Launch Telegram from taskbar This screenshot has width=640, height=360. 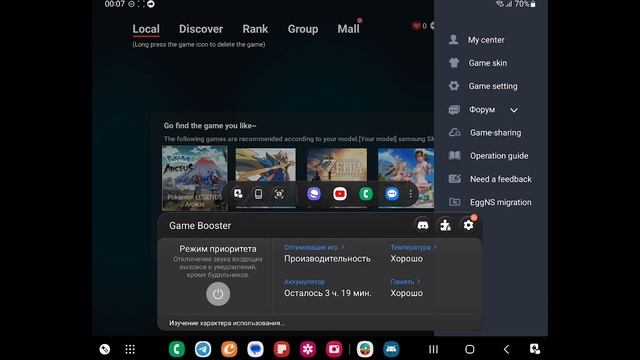(x=203, y=349)
